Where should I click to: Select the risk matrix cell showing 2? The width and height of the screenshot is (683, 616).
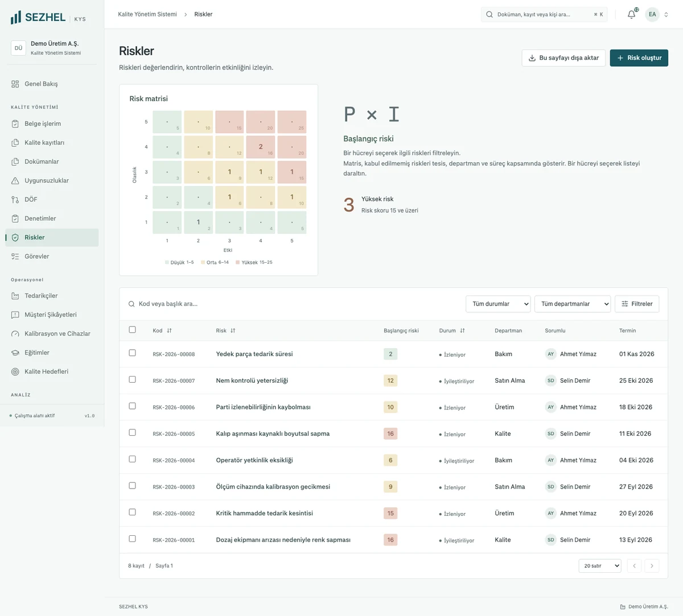(261, 147)
